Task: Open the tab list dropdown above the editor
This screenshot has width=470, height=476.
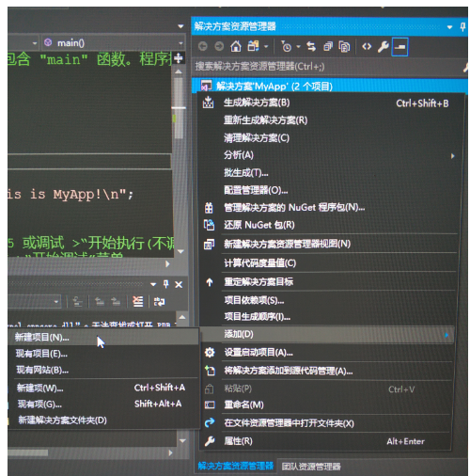Action: click(180, 26)
